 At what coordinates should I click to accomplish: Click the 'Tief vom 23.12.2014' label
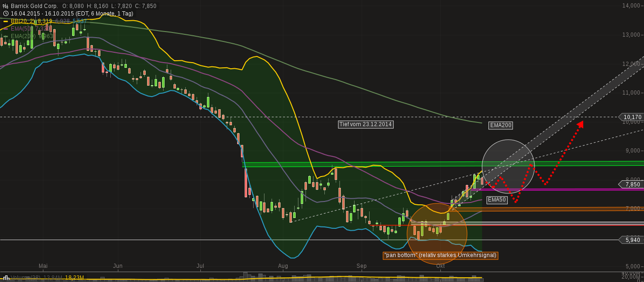tap(365, 125)
